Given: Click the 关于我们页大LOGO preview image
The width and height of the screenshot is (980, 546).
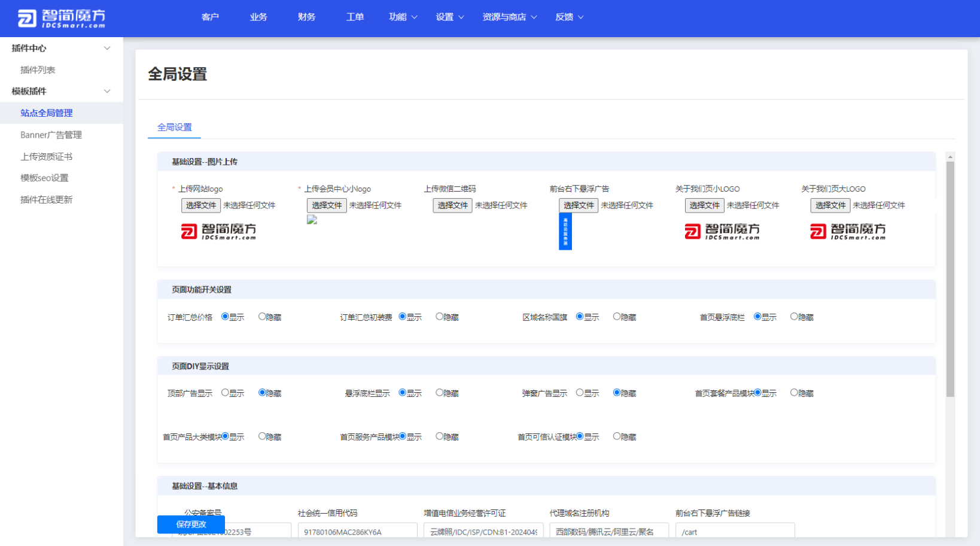Looking at the screenshot, I should click(848, 232).
